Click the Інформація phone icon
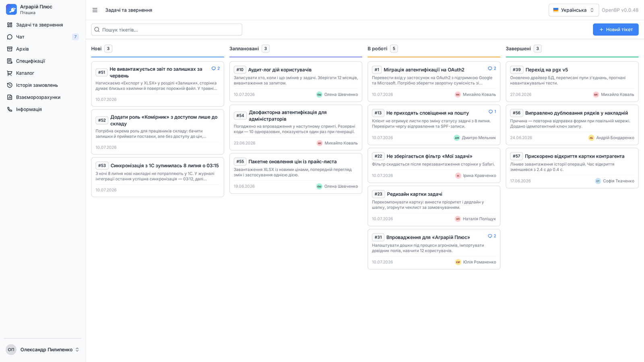 [x=10, y=109]
